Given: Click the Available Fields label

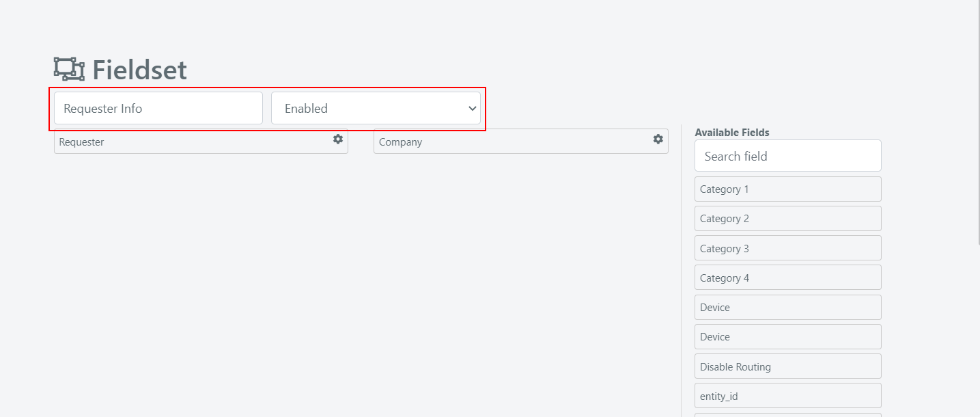Looking at the screenshot, I should pos(732,133).
